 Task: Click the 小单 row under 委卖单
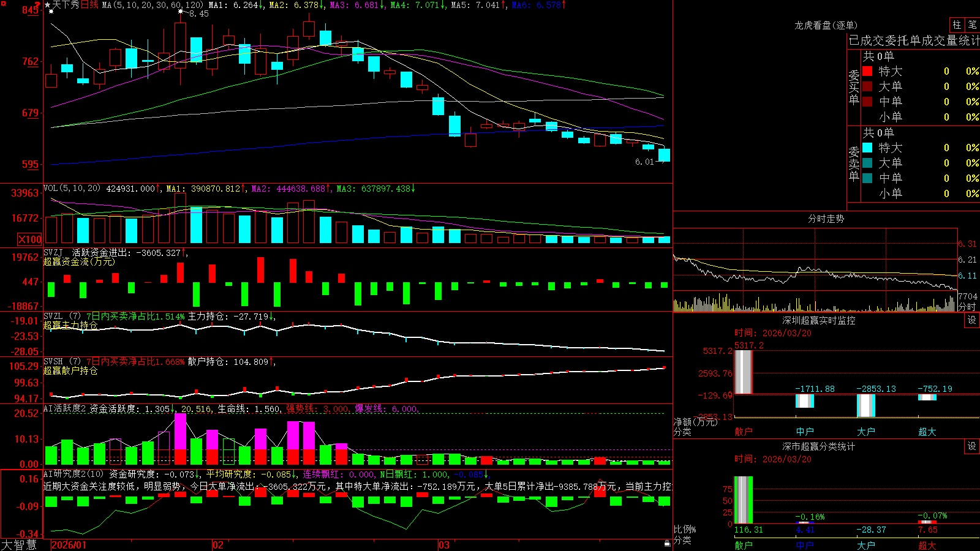coord(921,193)
